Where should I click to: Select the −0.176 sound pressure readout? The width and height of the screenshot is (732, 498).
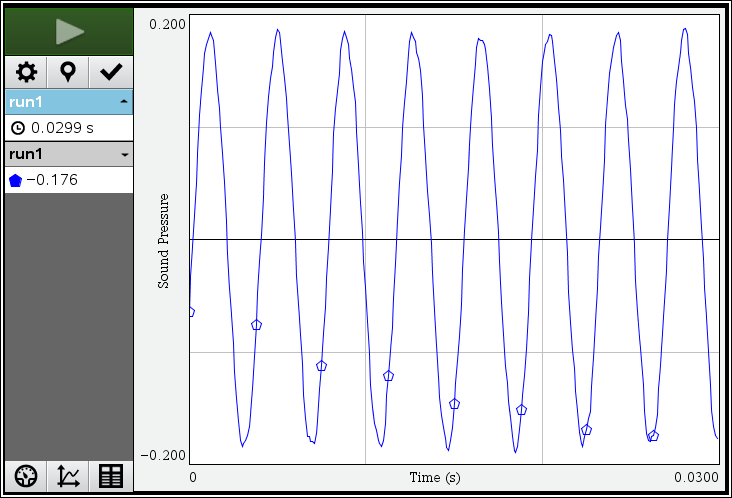pos(52,181)
